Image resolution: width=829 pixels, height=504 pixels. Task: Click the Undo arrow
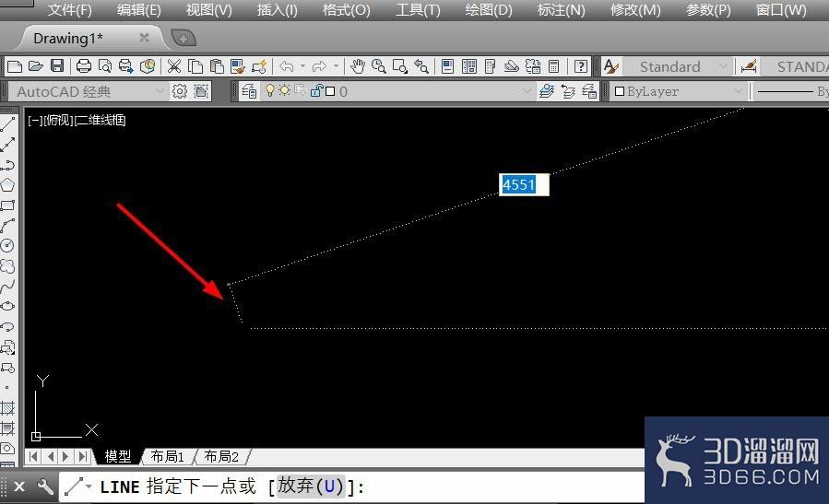click(287, 66)
